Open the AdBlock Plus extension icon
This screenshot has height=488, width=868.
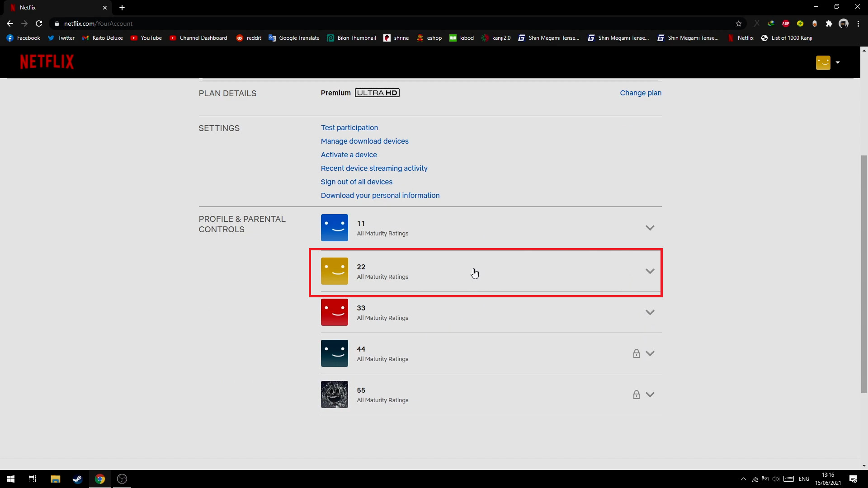[x=786, y=23]
